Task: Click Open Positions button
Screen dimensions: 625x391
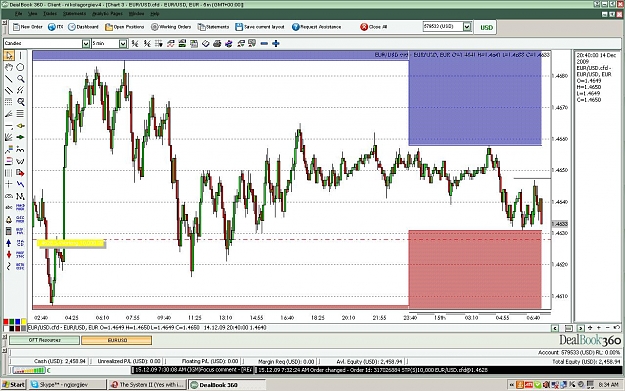Action: (x=124, y=27)
